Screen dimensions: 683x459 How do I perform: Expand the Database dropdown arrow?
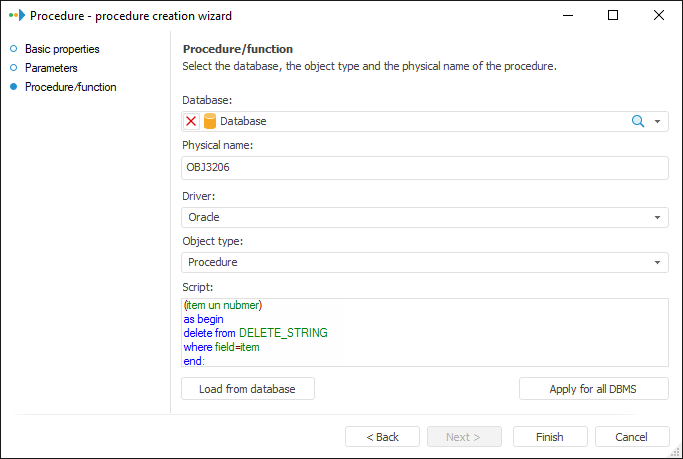point(658,121)
